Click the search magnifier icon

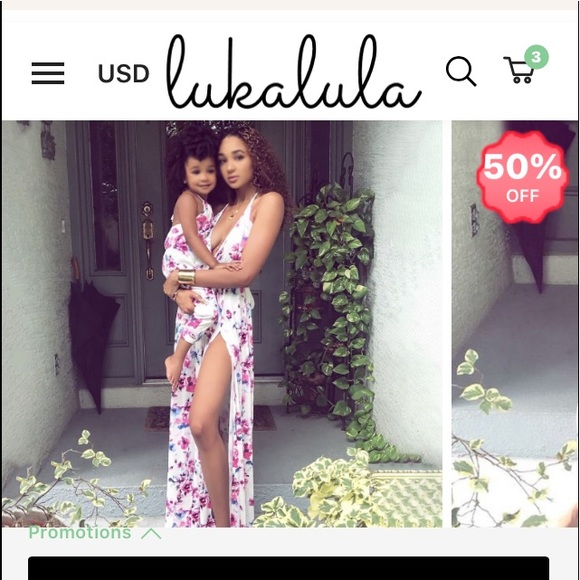click(x=461, y=71)
